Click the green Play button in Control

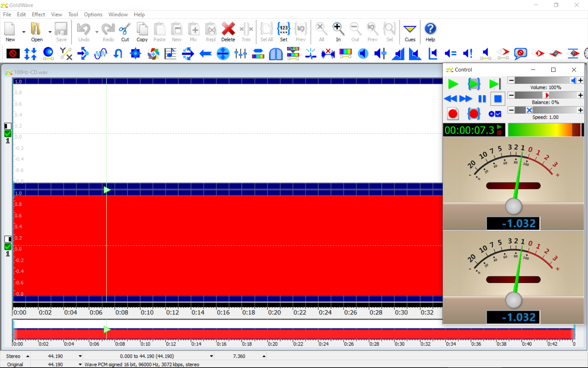pos(453,84)
